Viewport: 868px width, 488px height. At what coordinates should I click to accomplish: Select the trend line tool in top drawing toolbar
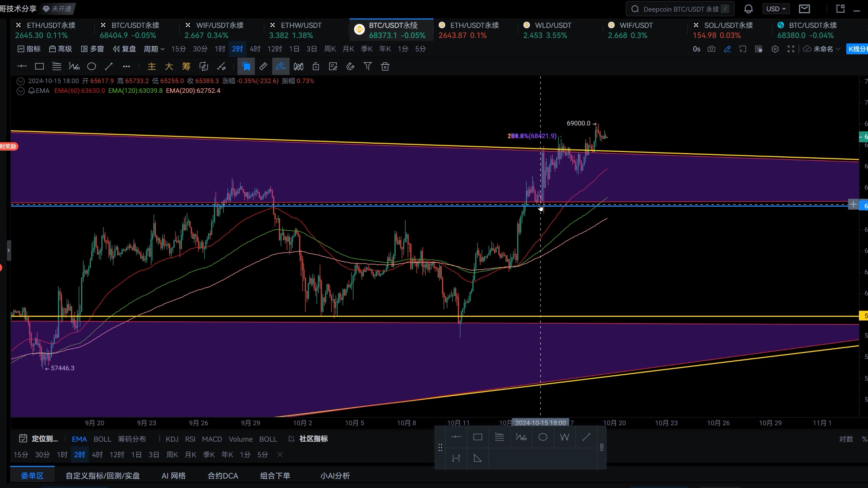tap(109, 66)
